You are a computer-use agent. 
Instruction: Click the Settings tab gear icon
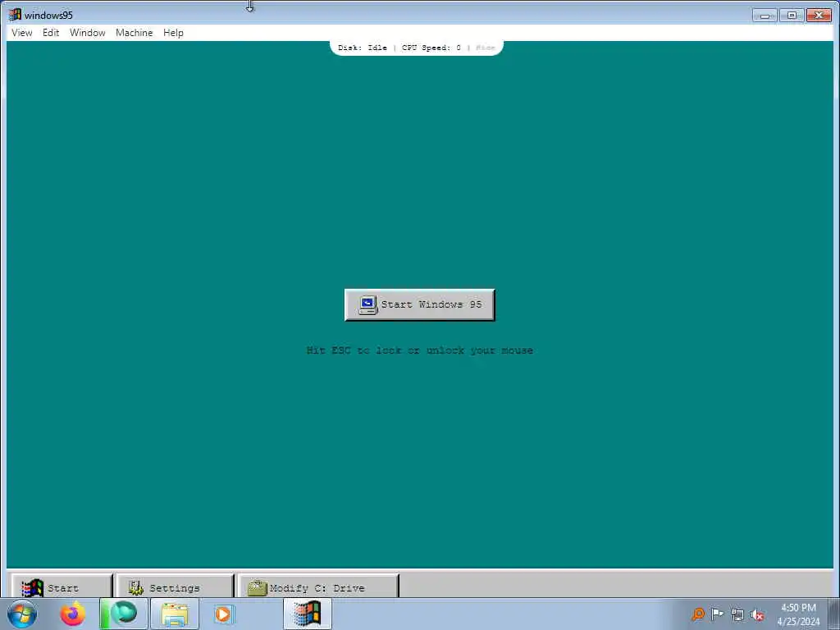[x=135, y=587]
